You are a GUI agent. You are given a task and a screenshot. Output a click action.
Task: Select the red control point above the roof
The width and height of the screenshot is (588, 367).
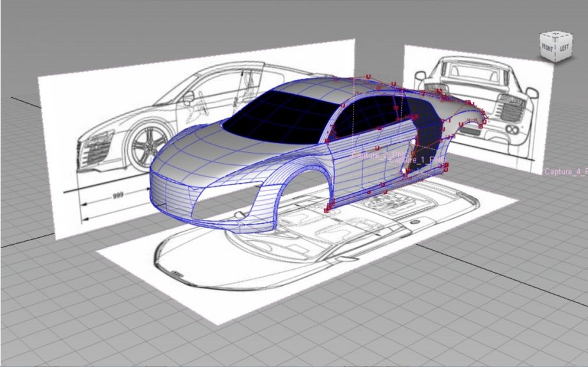369,77
